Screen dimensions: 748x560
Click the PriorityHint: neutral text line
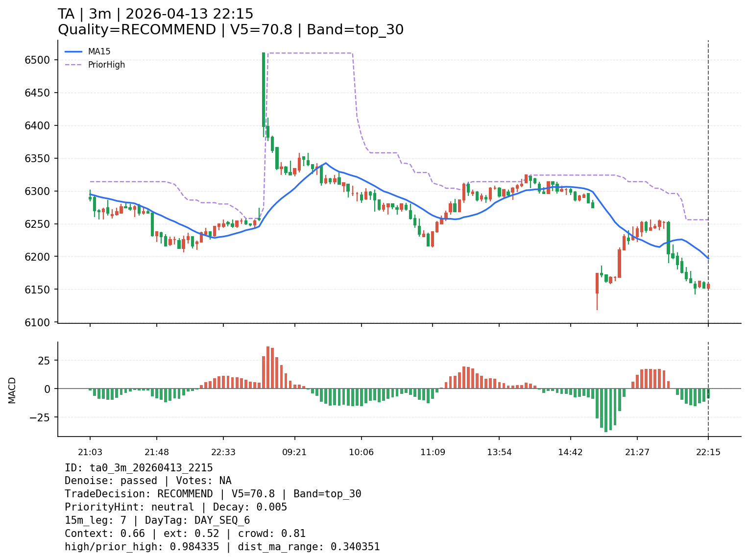(175, 507)
